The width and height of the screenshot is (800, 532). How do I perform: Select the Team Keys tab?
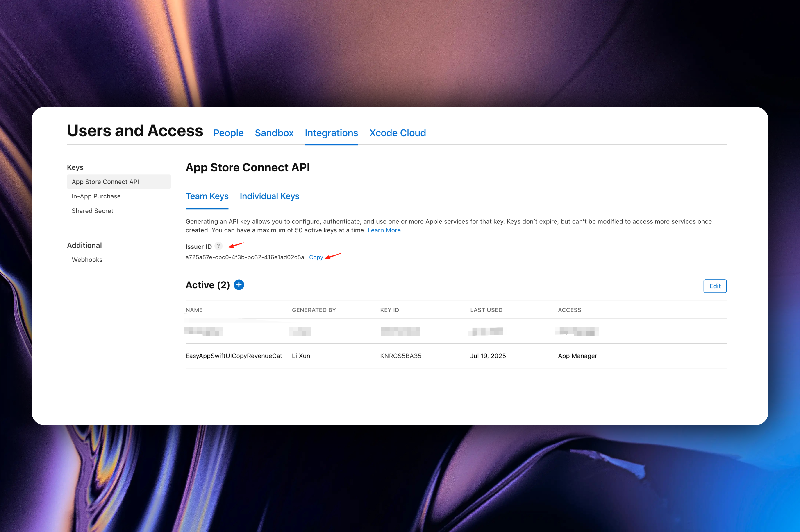pyautogui.click(x=207, y=196)
